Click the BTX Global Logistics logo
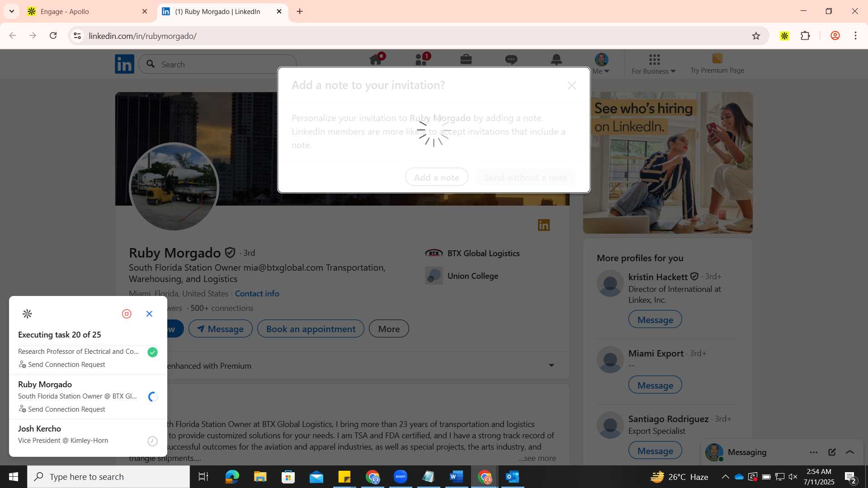 (434, 253)
